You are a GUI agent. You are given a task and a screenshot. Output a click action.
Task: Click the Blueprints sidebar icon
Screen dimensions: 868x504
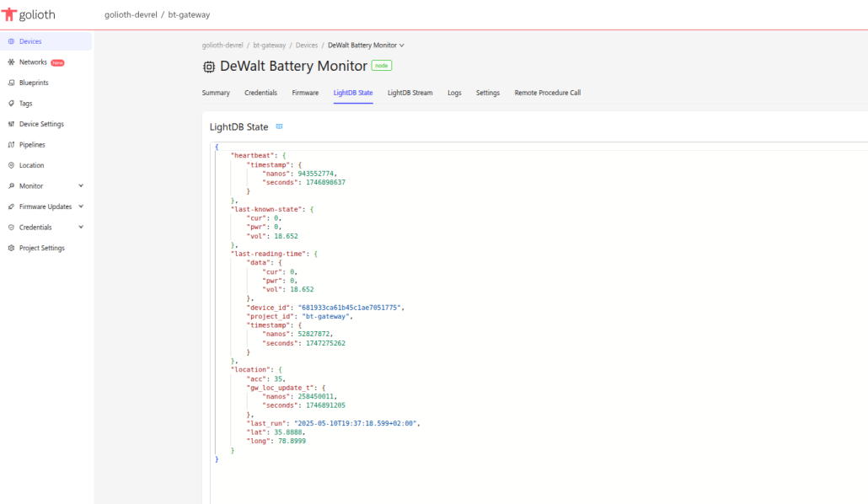pos(11,83)
